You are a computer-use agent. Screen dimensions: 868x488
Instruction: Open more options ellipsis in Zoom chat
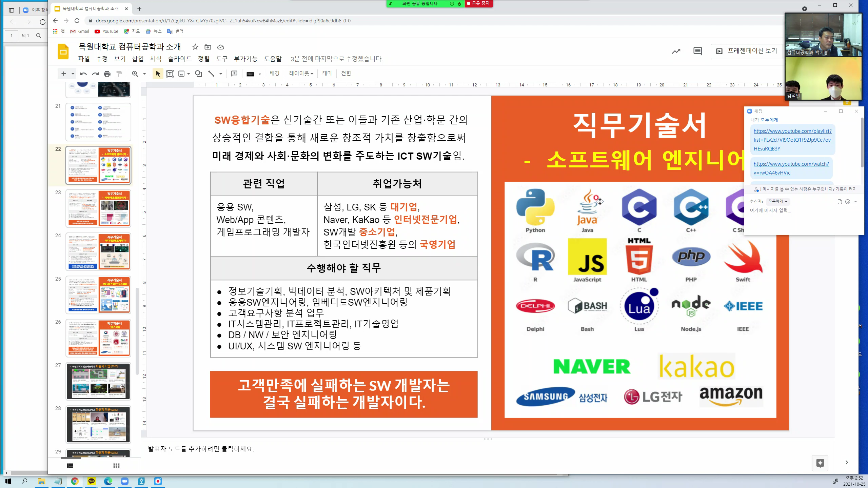tap(855, 202)
